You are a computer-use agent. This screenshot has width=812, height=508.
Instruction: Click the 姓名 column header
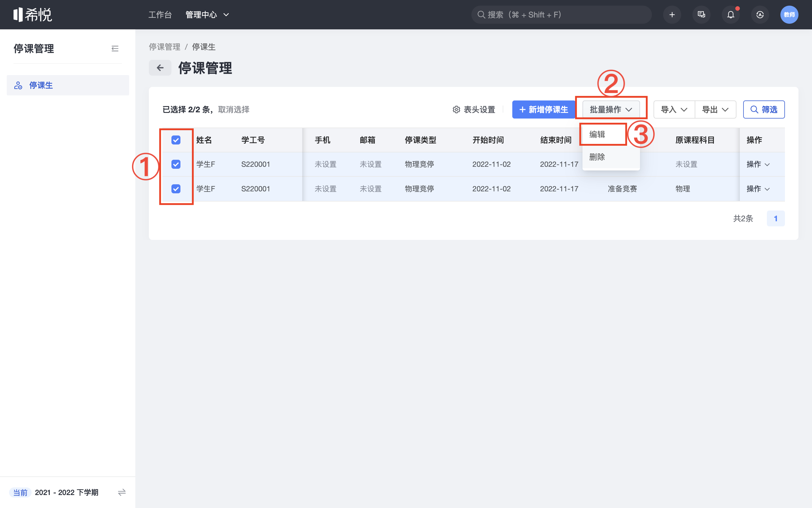[x=204, y=140]
